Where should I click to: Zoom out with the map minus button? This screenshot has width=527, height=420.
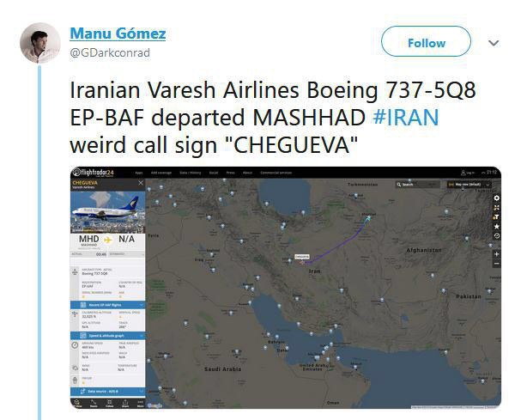[x=496, y=264]
